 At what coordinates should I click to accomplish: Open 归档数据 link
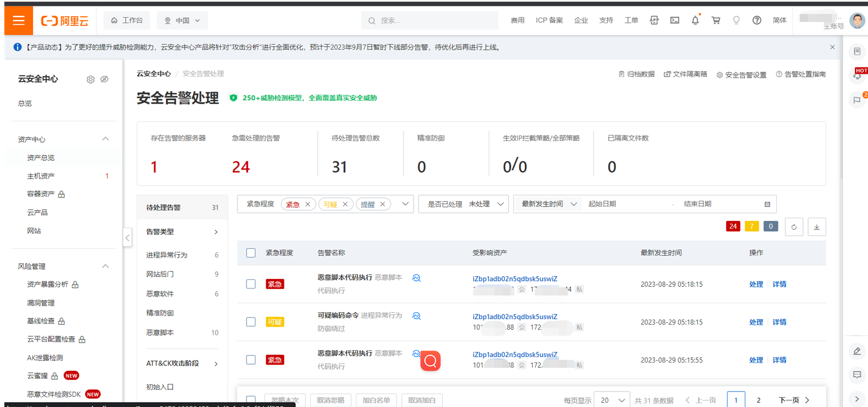click(x=637, y=74)
